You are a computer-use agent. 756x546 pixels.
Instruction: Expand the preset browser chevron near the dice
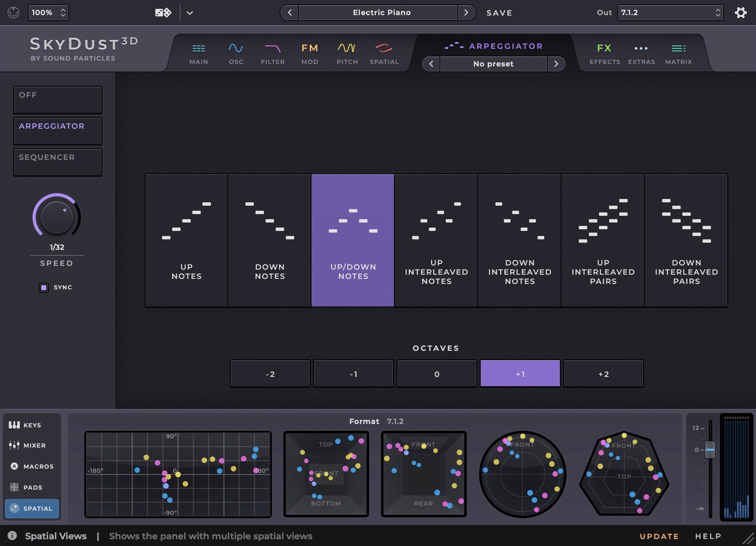pyautogui.click(x=190, y=13)
